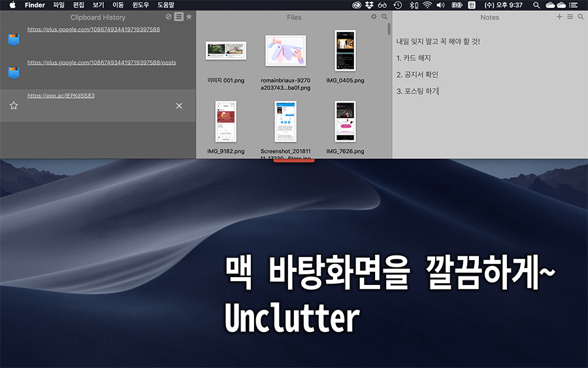
Task: Click the IMG_0405.png file name
Action: point(345,80)
